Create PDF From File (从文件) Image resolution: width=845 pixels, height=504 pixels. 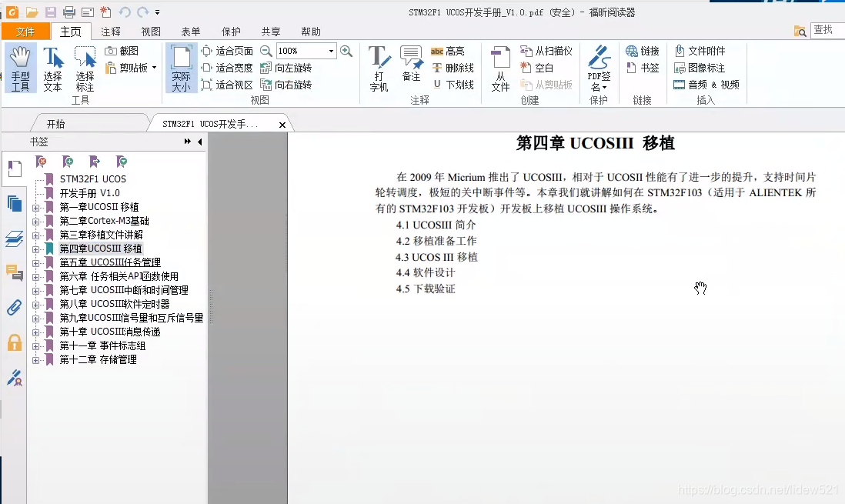(x=501, y=68)
